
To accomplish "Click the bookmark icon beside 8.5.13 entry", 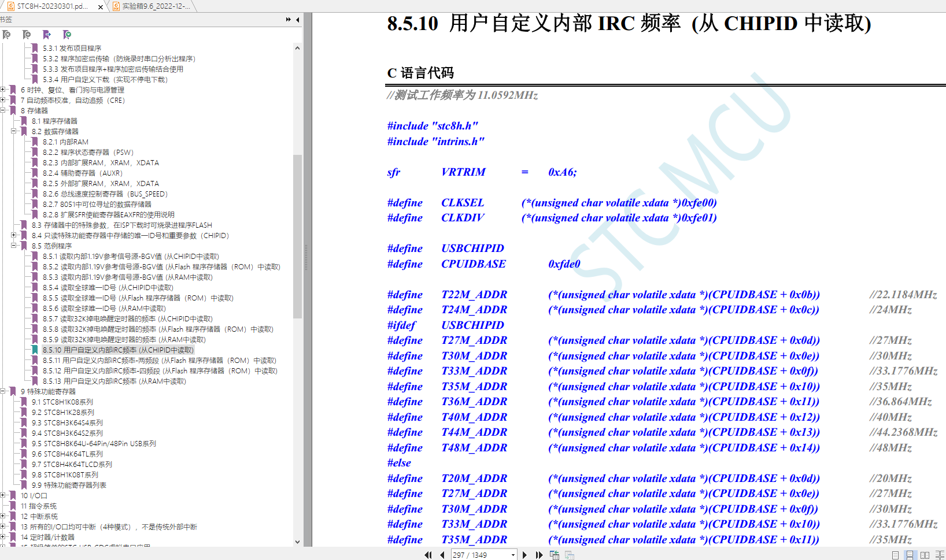I will point(35,381).
